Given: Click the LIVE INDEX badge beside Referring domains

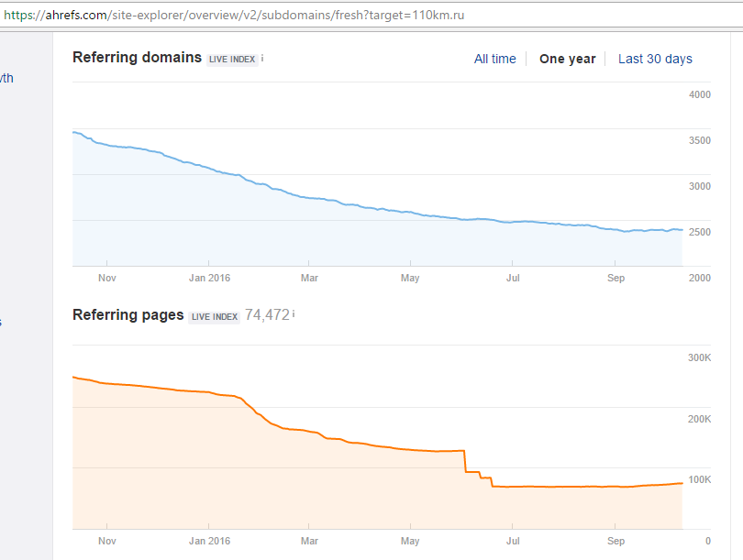Looking at the screenshot, I should click(234, 59).
